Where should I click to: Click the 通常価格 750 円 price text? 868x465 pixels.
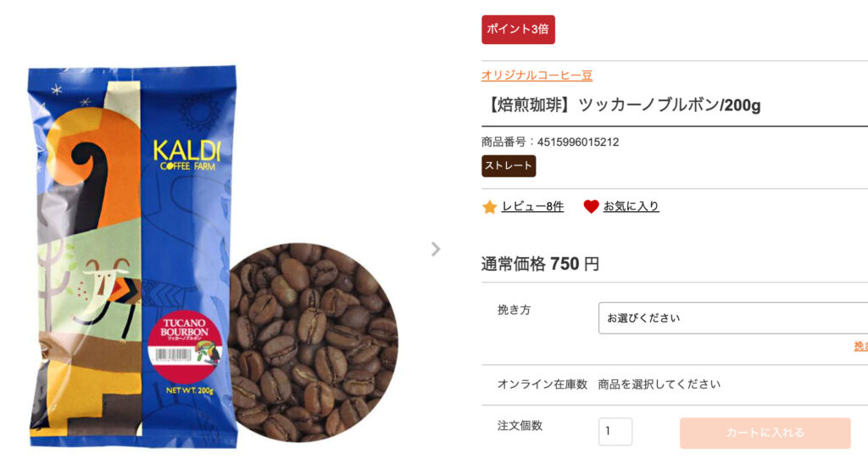[x=540, y=264]
